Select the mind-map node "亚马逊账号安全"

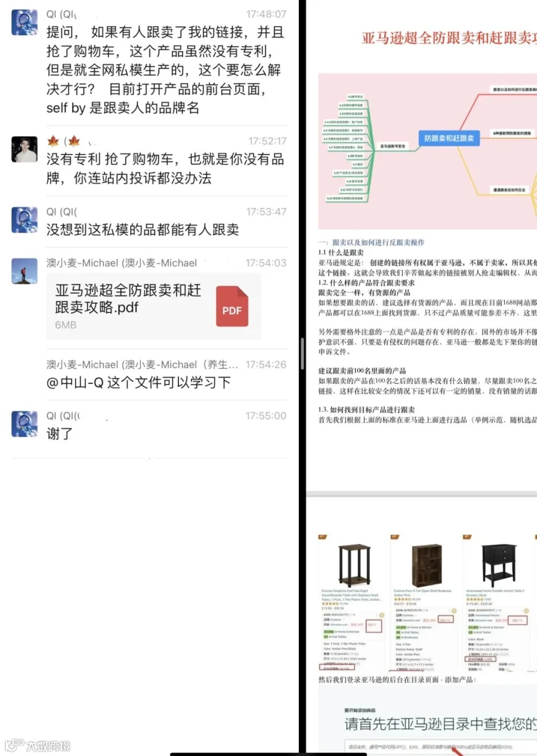(393, 145)
